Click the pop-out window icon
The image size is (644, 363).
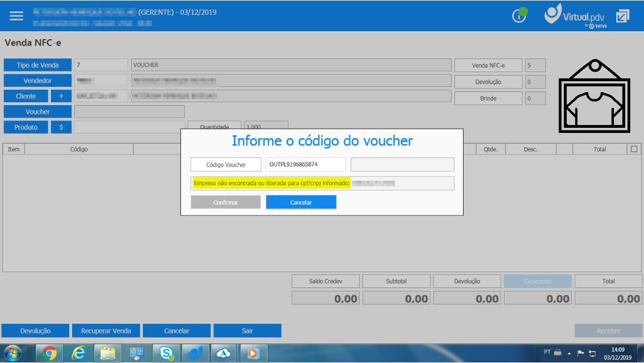pyautogui.click(x=622, y=16)
